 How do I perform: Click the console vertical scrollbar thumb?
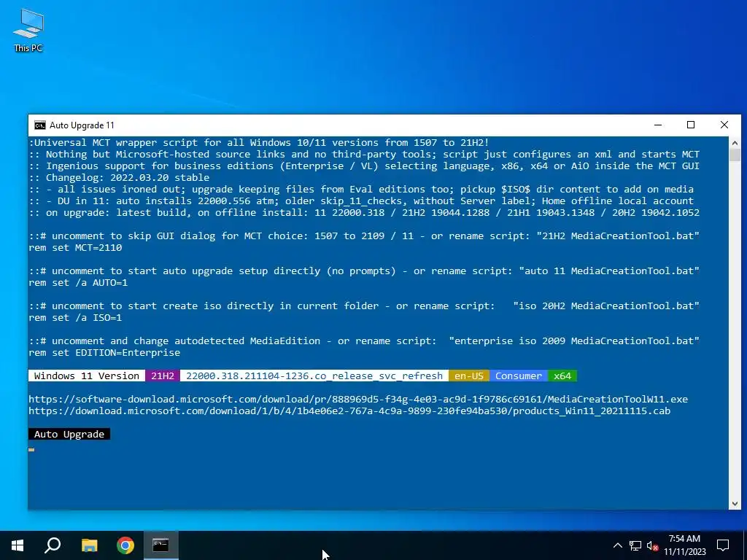(x=735, y=155)
